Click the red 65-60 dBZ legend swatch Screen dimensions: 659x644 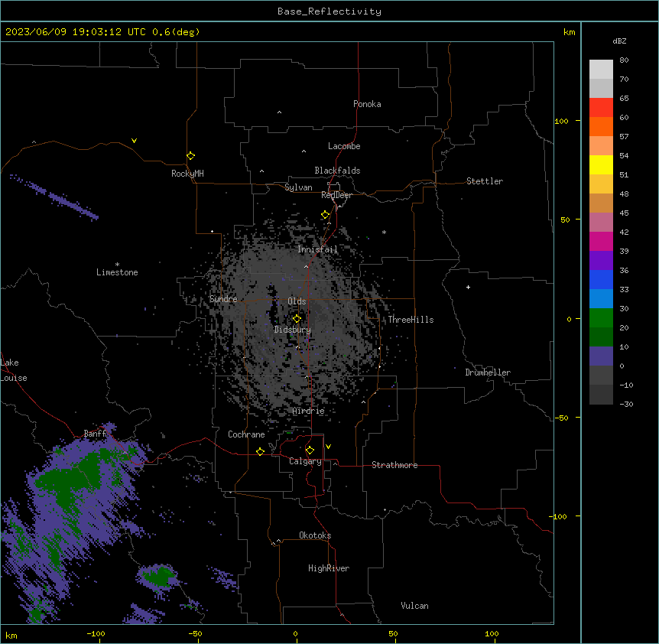coord(601,107)
